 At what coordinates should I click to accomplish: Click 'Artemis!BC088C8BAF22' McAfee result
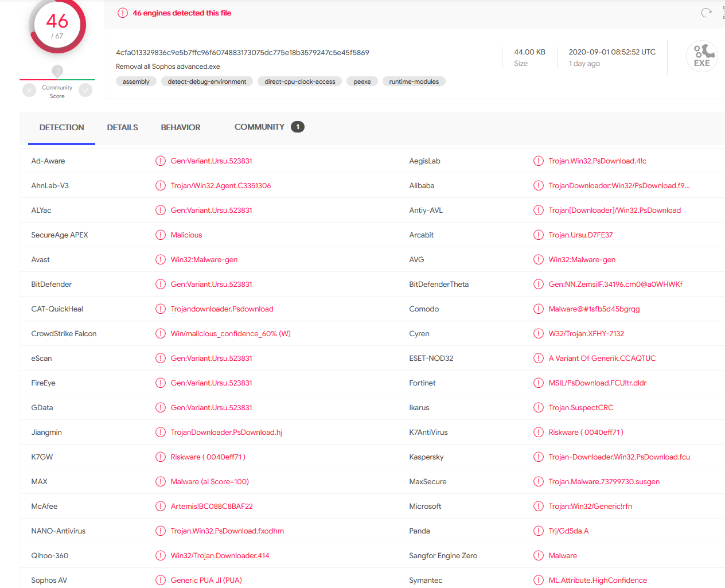[212, 506]
